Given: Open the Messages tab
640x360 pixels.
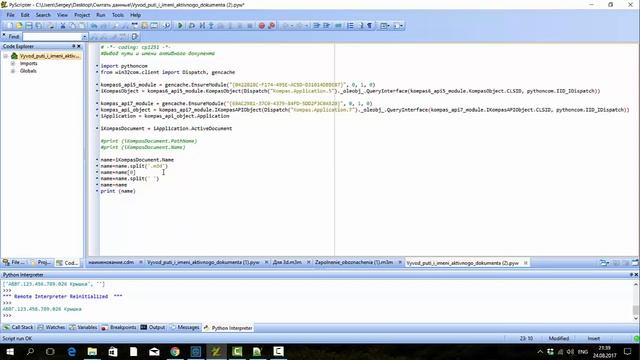Looking at the screenshot, I should 184,327.
